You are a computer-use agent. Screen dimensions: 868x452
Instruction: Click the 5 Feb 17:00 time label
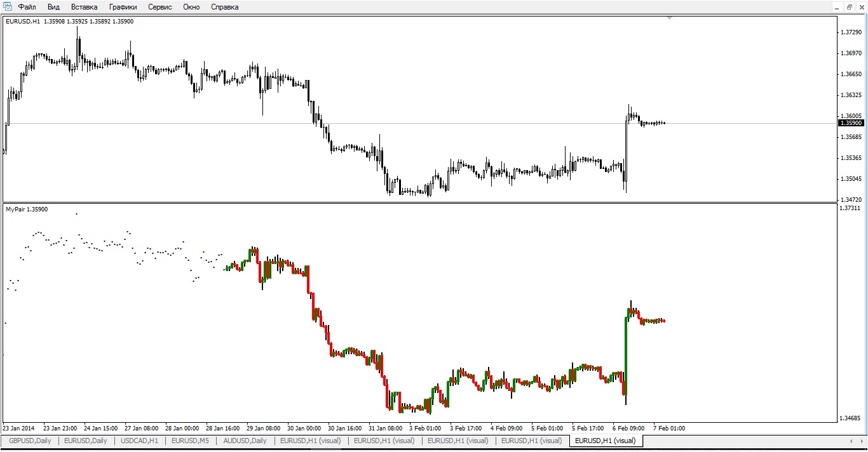click(588, 429)
